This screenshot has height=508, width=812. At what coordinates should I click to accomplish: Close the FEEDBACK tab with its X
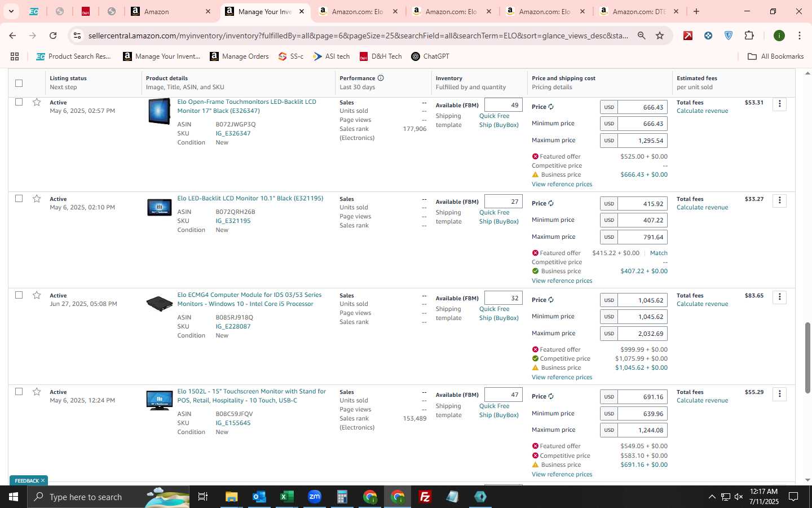pyautogui.click(x=43, y=481)
